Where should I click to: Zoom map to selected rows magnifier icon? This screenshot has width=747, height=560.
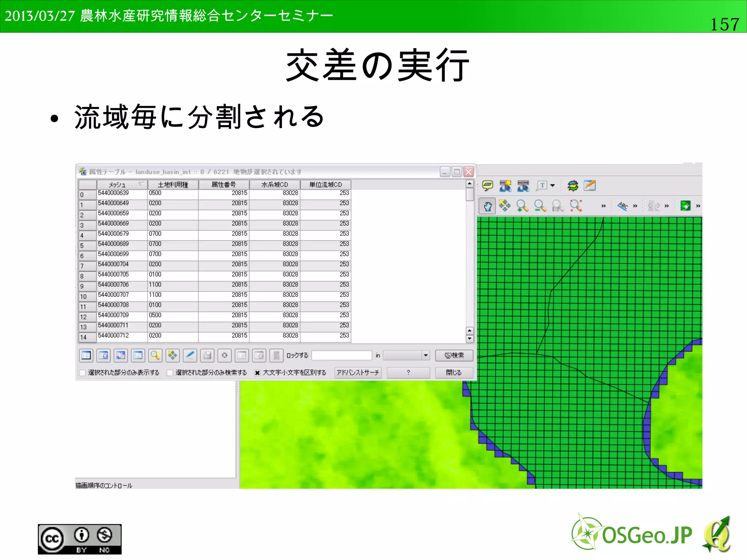pos(155,355)
